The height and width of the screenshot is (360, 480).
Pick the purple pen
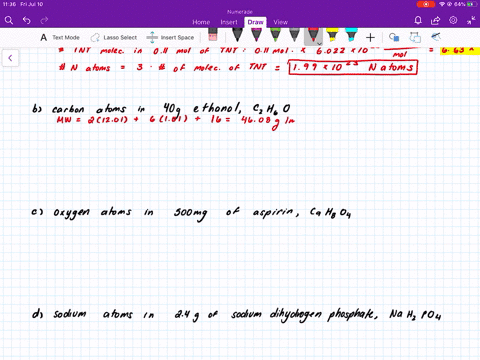[256, 35]
